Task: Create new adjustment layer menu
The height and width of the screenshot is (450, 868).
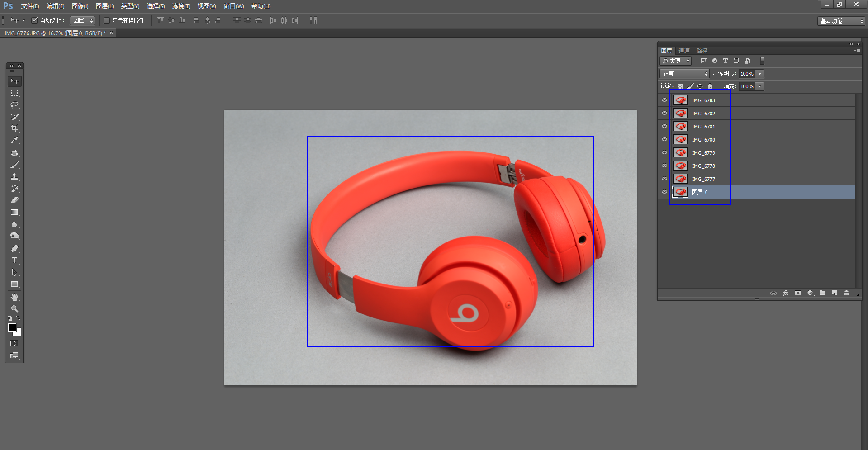Action: [811, 293]
